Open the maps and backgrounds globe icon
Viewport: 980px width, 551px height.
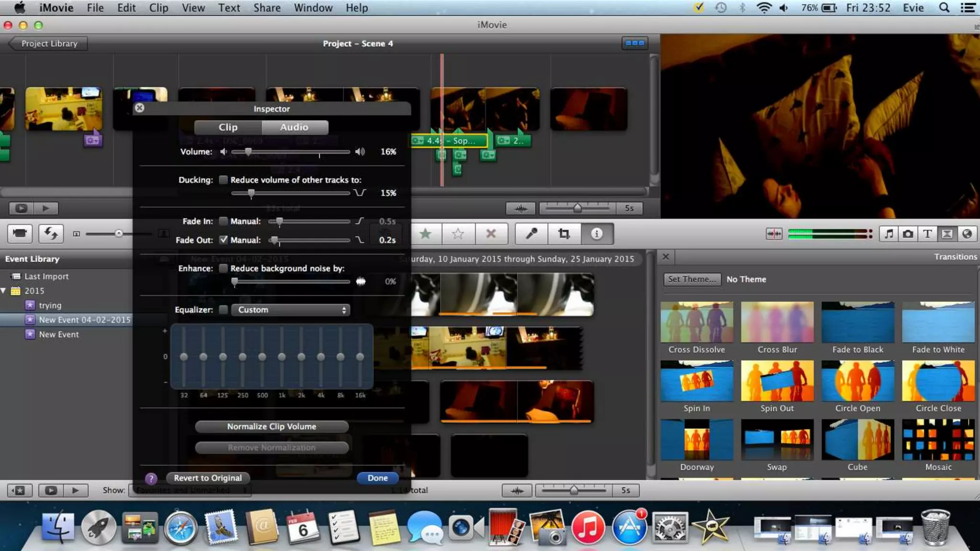[967, 234]
